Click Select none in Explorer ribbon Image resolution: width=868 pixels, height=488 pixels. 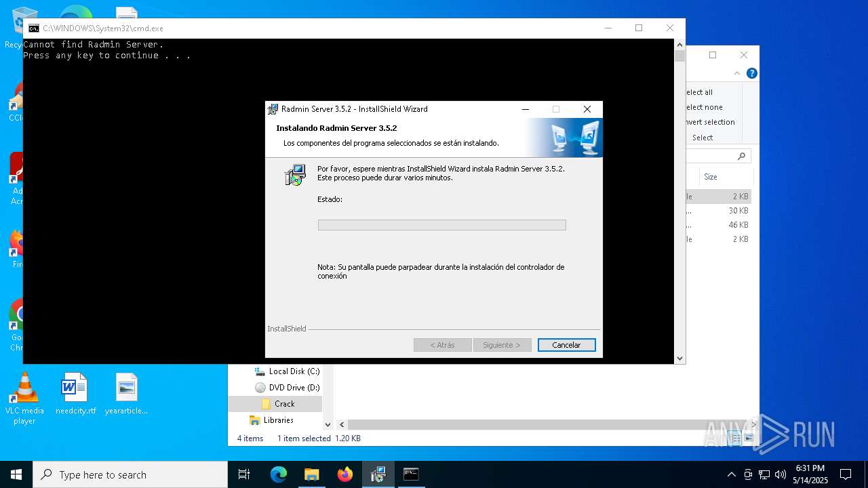point(704,107)
